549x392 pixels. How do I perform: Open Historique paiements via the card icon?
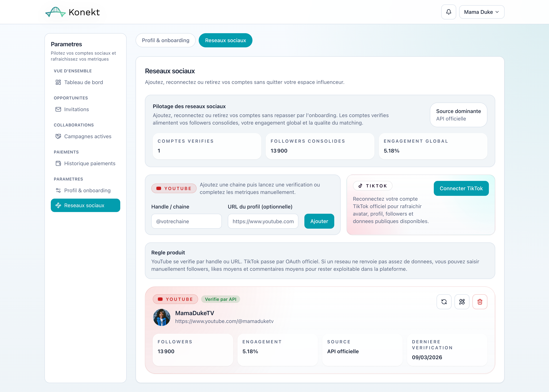[58, 163]
